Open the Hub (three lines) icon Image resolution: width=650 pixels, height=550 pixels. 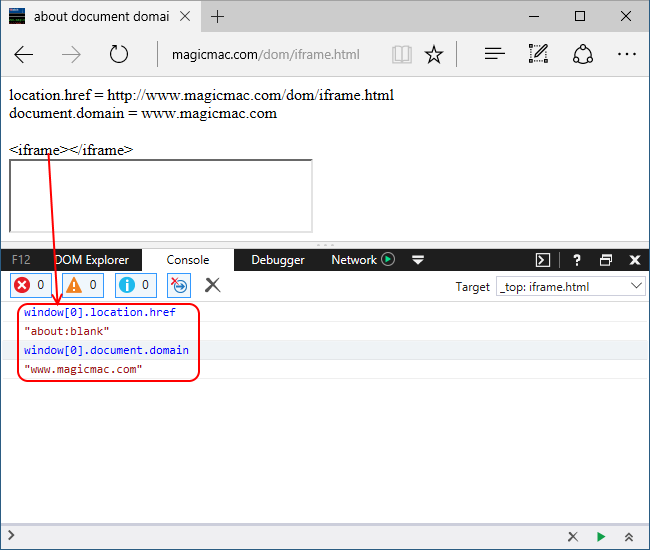pyautogui.click(x=494, y=55)
